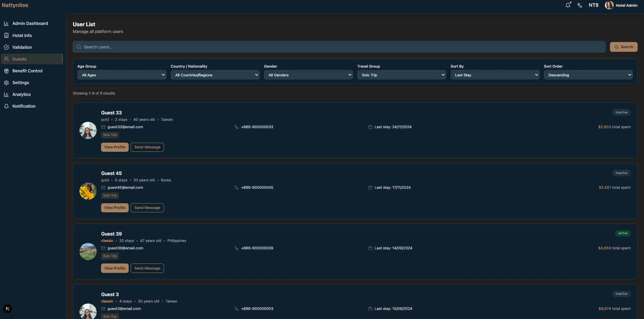Click the NT$ currency indicator
Screen dimensions: 644x319
pos(593,5)
